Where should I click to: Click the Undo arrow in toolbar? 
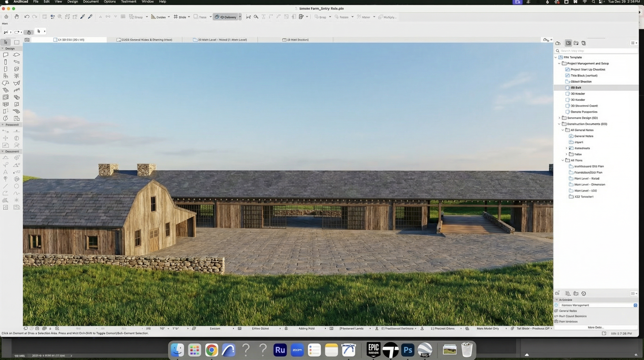27,17
